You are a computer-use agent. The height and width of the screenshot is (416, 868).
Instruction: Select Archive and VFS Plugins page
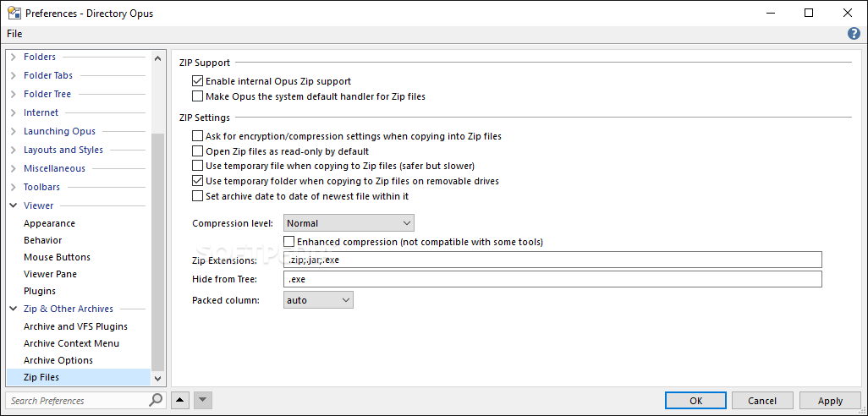[76, 326]
